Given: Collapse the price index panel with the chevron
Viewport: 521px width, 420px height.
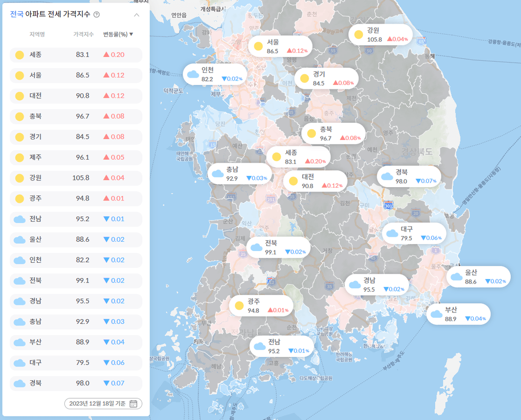Looking at the screenshot, I should pos(137,15).
